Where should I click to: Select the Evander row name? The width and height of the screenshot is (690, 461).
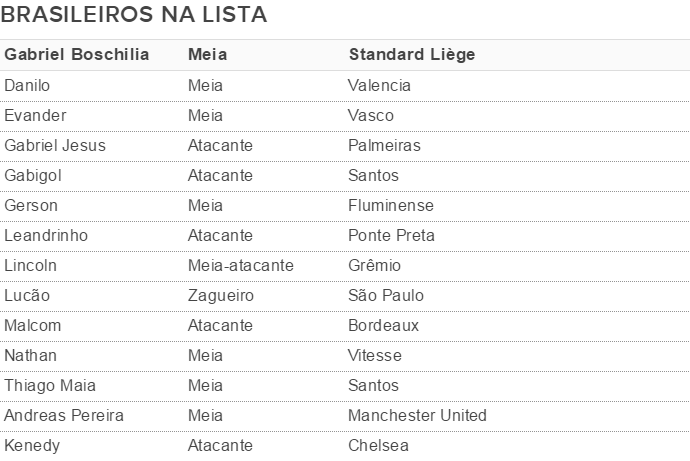[x=35, y=115]
